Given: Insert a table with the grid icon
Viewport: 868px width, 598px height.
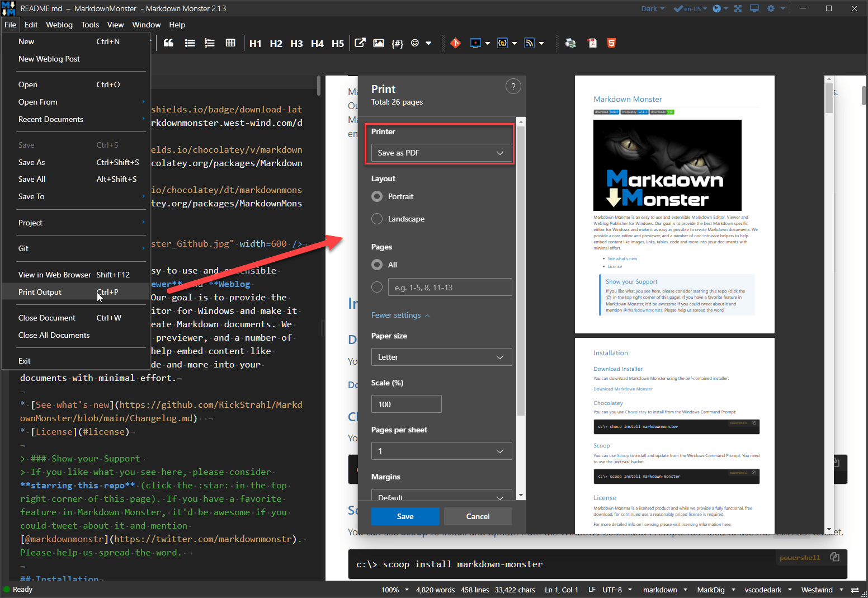Looking at the screenshot, I should tap(230, 43).
